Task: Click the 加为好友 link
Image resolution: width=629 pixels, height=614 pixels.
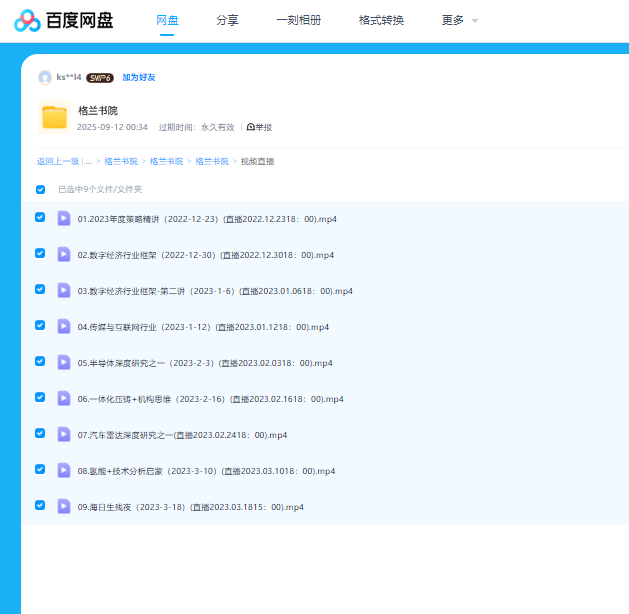Action: pyautogui.click(x=139, y=77)
